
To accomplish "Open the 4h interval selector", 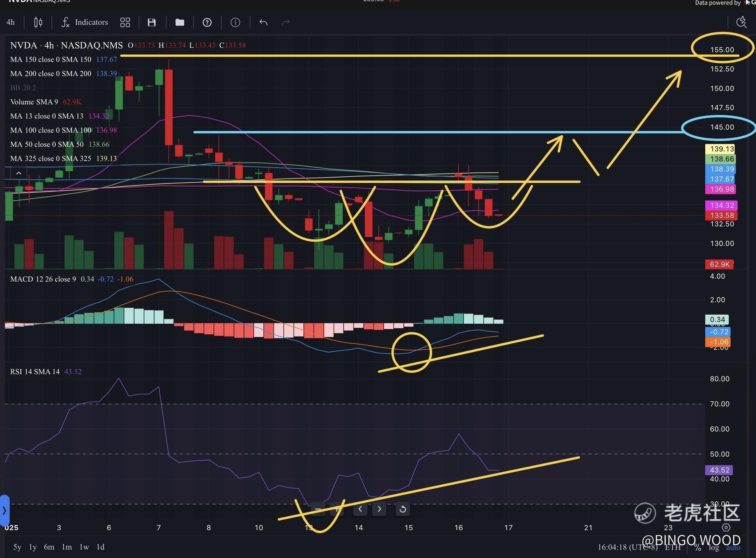I will pos(11,22).
